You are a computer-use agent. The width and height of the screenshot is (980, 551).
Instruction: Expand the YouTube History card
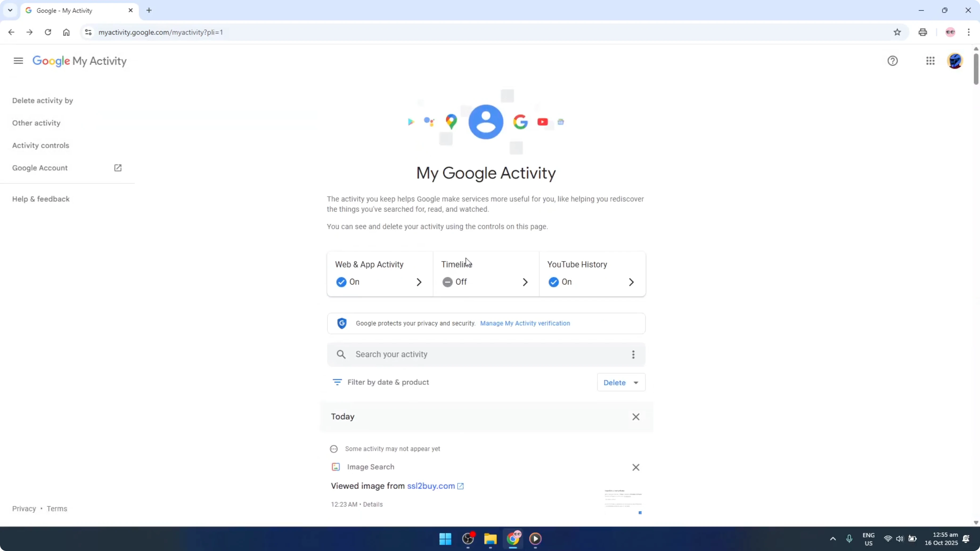point(631,282)
